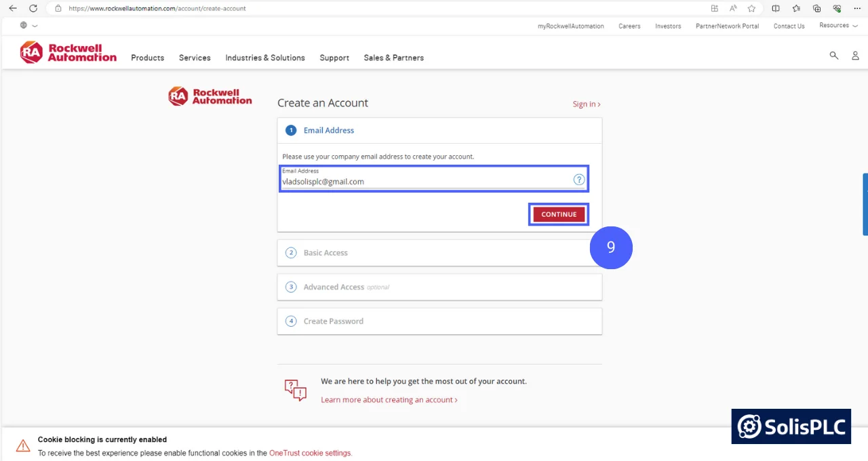Open Industries & Solutions menu
Image resolution: width=868 pixels, height=461 pixels.
point(265,58)
